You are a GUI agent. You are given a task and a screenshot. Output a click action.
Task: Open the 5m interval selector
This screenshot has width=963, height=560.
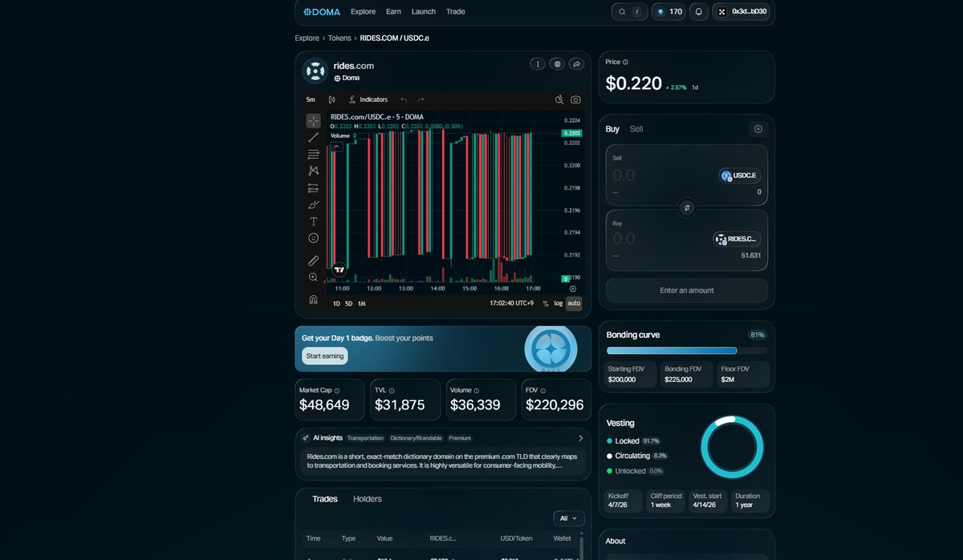point(311,99)
